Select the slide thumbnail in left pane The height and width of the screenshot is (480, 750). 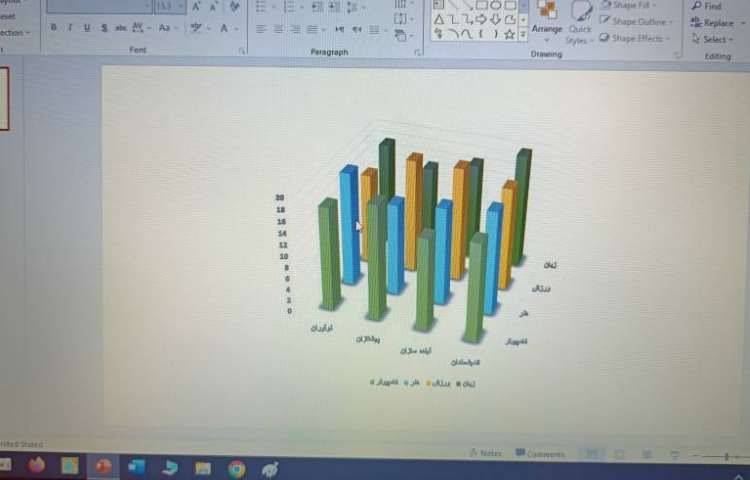(x=3, y=98)
